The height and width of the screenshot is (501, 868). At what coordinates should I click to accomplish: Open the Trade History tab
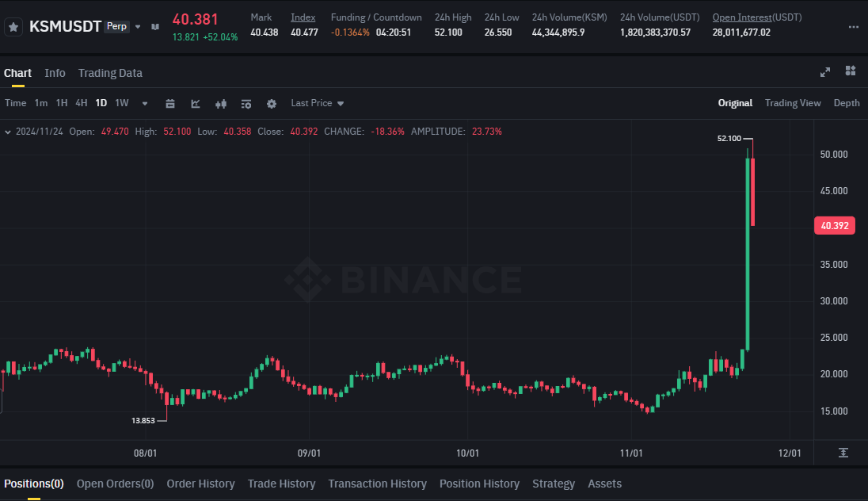281,484
